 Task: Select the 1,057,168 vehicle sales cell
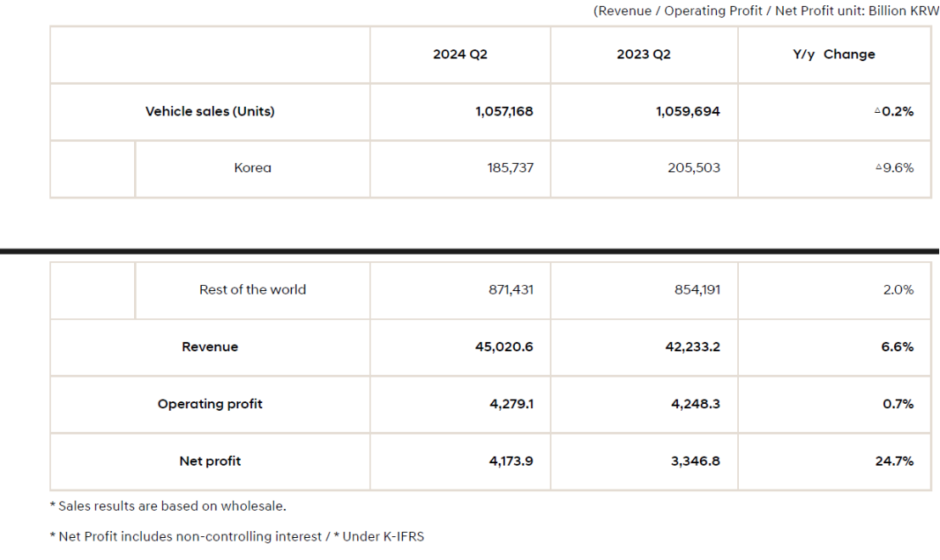pos(504,111)
